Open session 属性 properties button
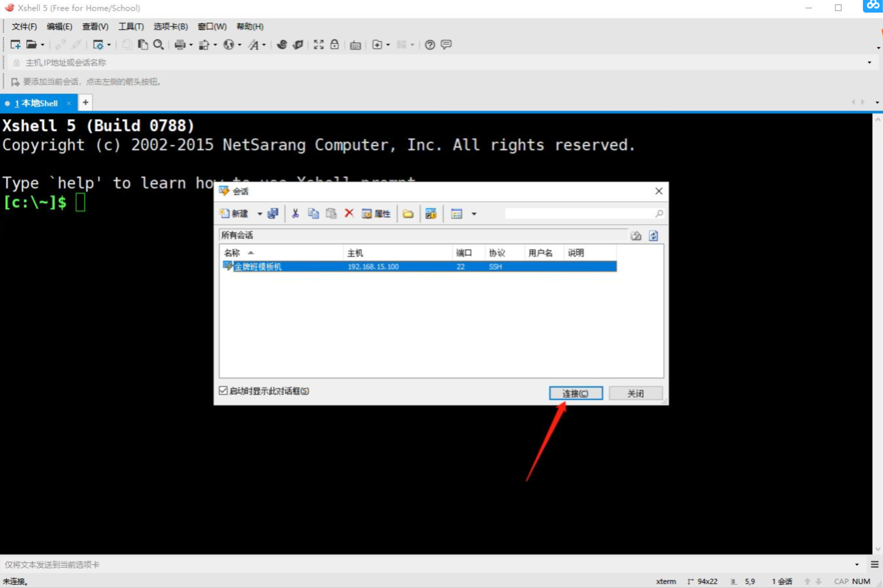Image resolution: width=883 pixels, height=588 pixels. coord(376,213)
